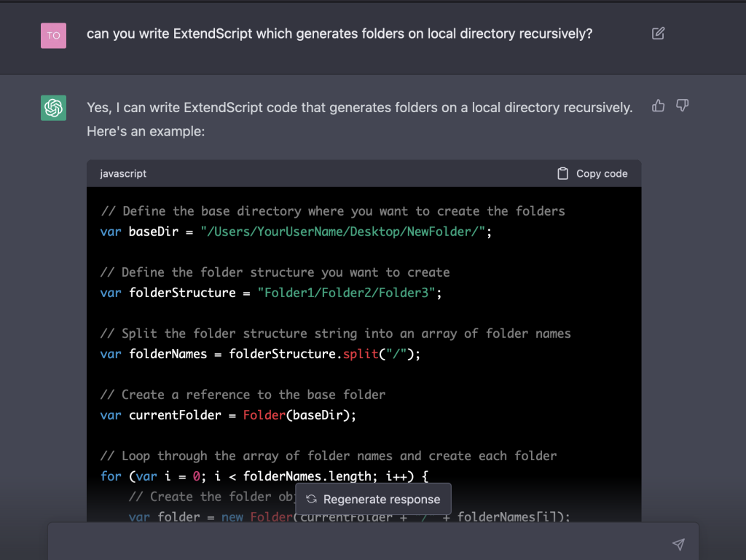Viewport: 746px width, 560px height.
Task: Click the clipboard icon beside Copy code
Action: pos(562,173)
